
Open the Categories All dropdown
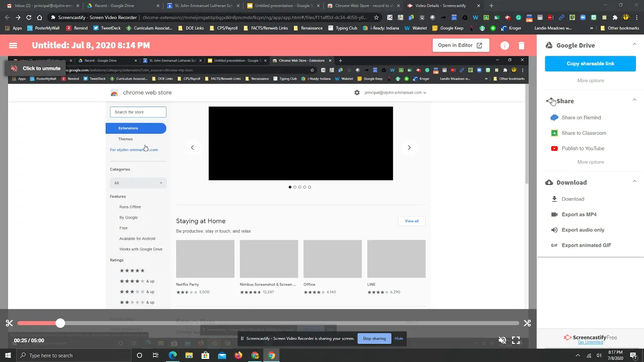coord(138,183)
